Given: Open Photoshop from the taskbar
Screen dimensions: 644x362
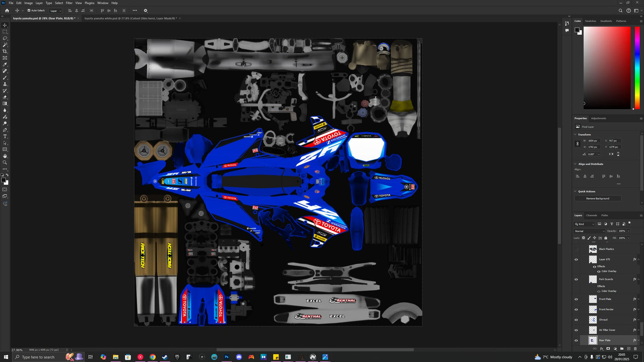Looking at the screenshot, I should click(x=226, y=357).
